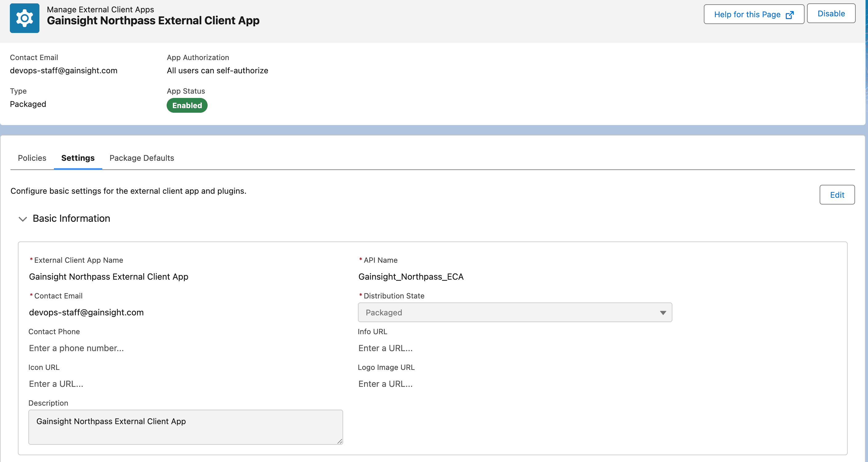Click the page title Gainsight Northpass External Client App
This screenshot has height=462, width=868.
pyautogui.click(x=153, y=21)
